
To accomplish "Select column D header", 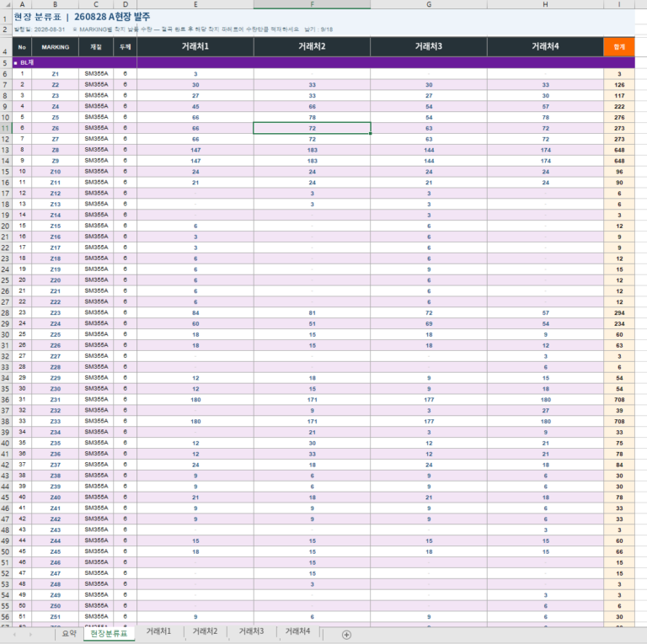I will tap(125, 4).
